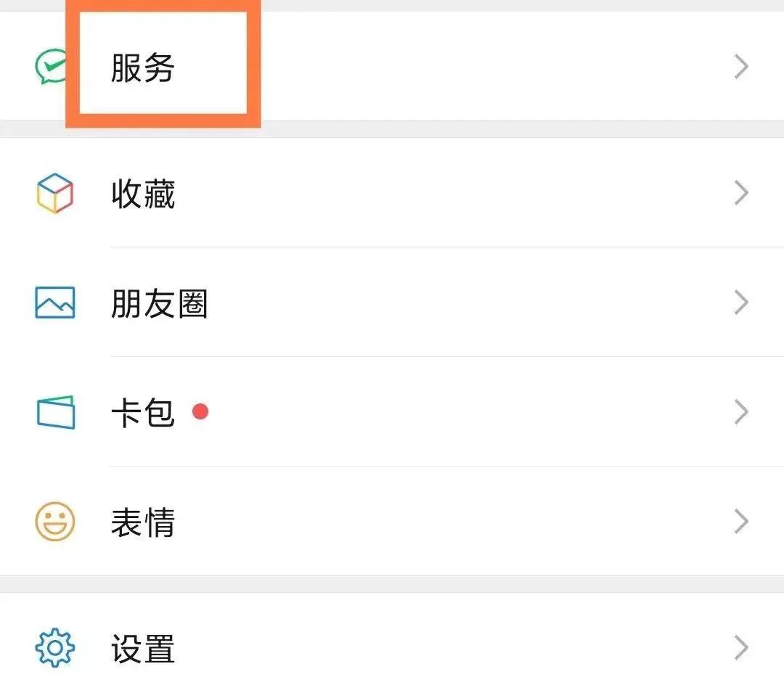Tap the red notification dot beside 卡包

[200, 412]
